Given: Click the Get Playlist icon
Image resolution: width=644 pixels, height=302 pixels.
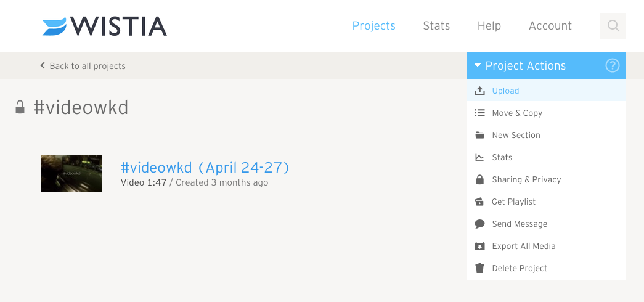Looking at the screenshot, I should pyautogui.click(x=479, y=202).
